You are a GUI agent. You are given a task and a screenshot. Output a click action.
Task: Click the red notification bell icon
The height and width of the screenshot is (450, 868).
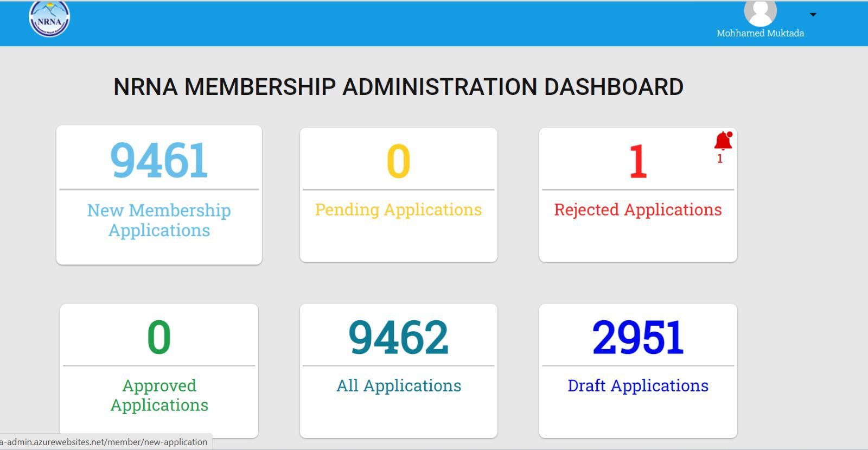click(723, 141)
